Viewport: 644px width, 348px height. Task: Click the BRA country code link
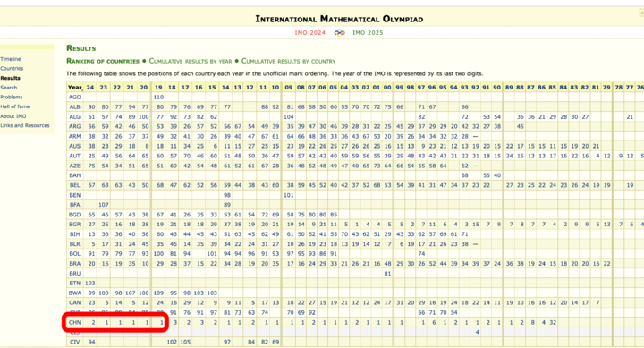click(x=75, y=263)
